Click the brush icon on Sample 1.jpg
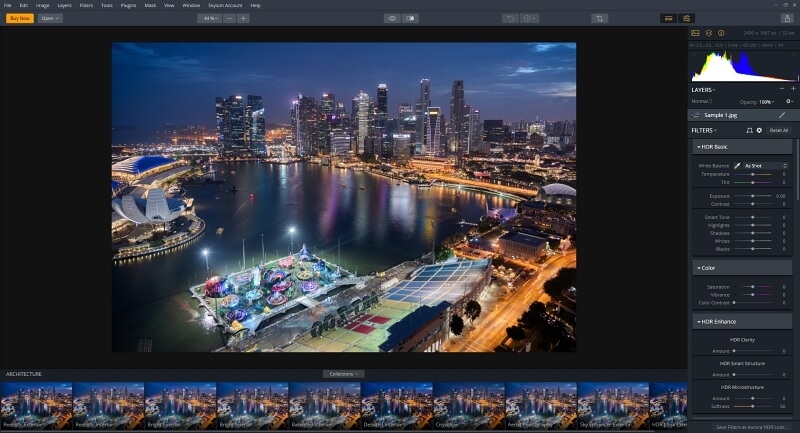This screenshot has height=433, width=800. tap(782, 115)
